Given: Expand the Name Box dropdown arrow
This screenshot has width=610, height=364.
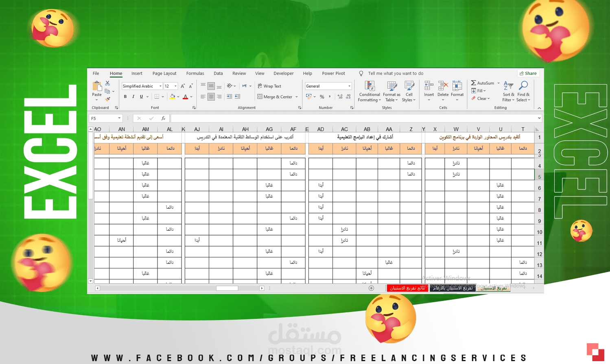Looking at the screenshot, I should (x=119, y=118).
